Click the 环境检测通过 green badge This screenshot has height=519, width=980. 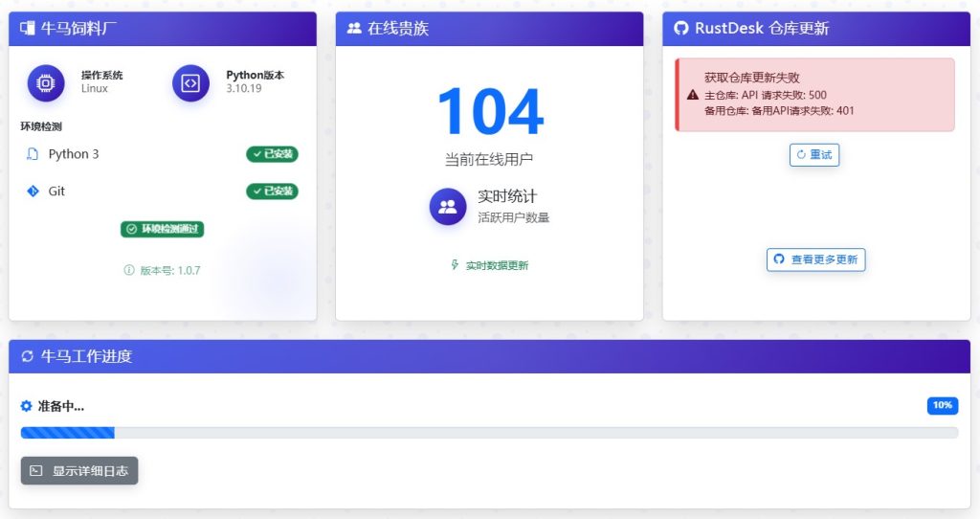click(163, 230)
